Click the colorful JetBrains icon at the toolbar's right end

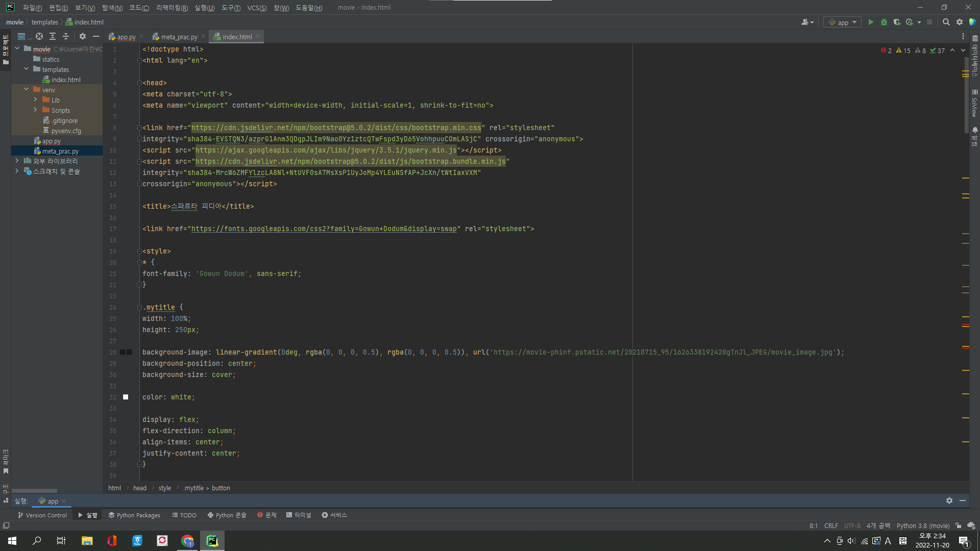tap(973, 22)
